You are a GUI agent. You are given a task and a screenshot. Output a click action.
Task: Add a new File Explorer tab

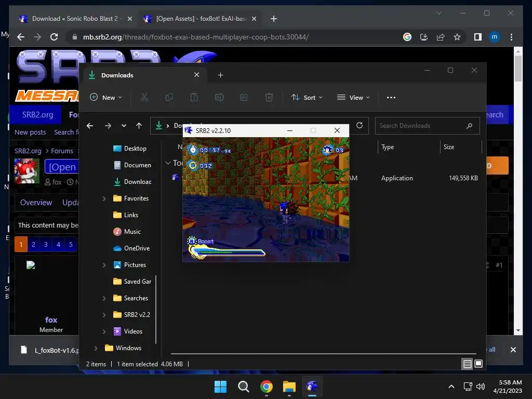click(220, 75)
